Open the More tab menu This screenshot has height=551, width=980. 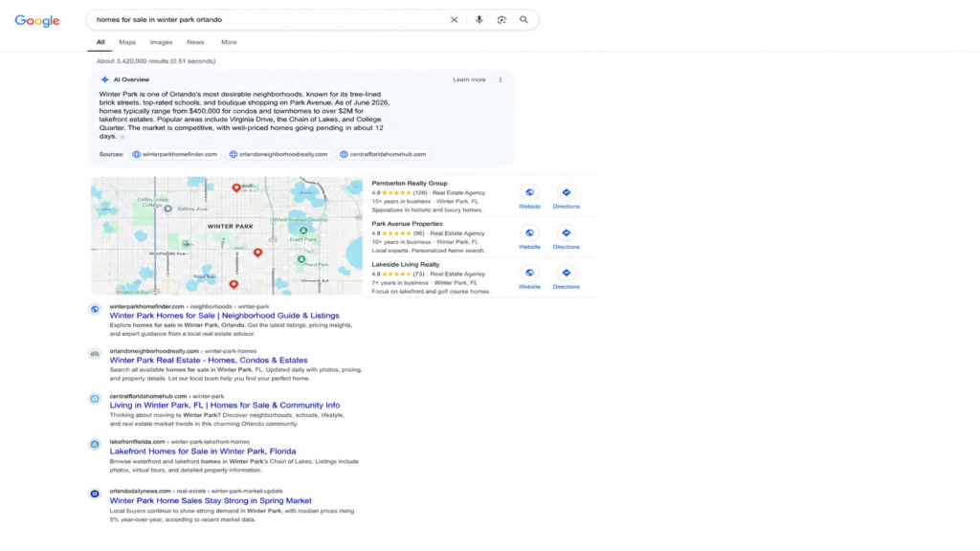229,42
